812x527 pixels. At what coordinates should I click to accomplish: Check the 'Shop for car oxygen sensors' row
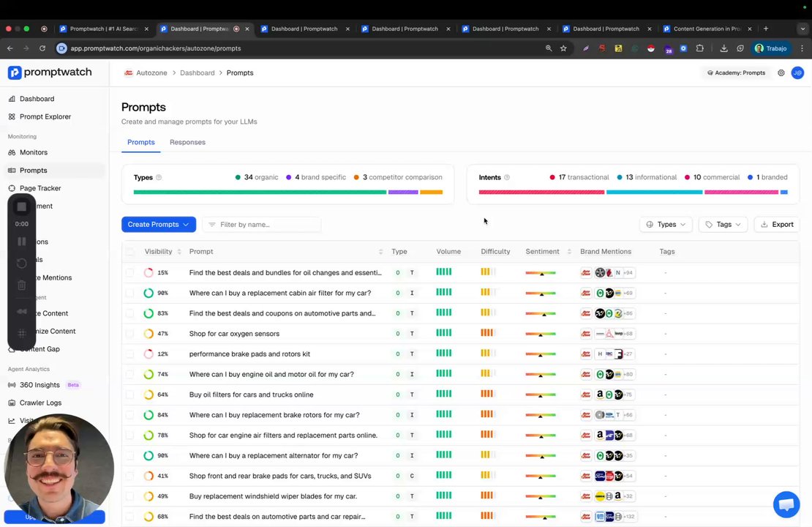pyautogui.click(x=129, y=334)
